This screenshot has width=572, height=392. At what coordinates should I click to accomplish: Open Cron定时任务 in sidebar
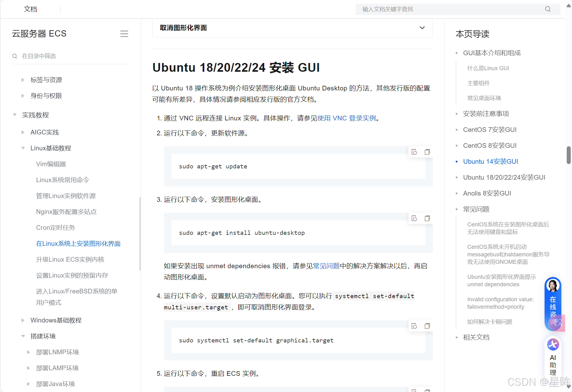tap(56, 228)
